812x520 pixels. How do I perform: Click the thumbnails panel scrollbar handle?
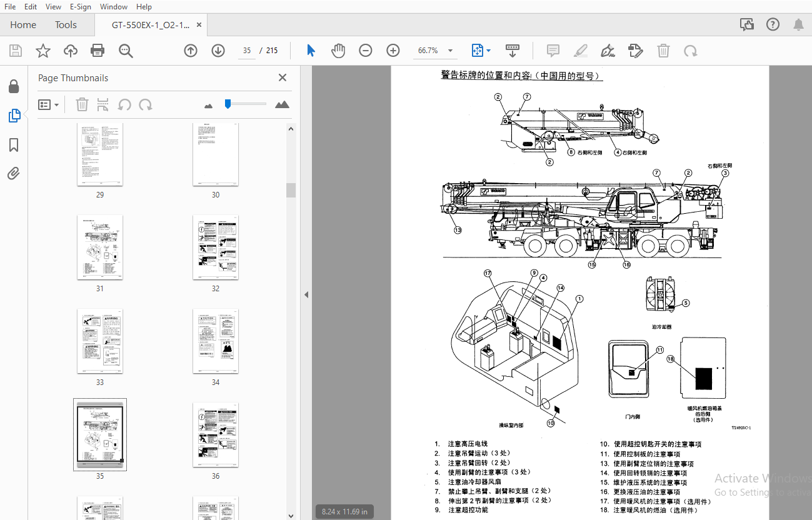[291, 190]
